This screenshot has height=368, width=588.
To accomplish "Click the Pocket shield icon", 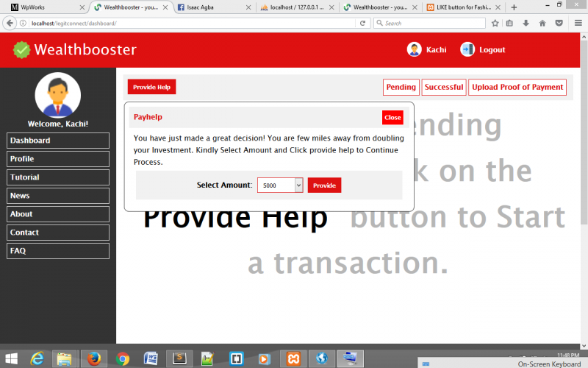I will click(x=559, y=24).
